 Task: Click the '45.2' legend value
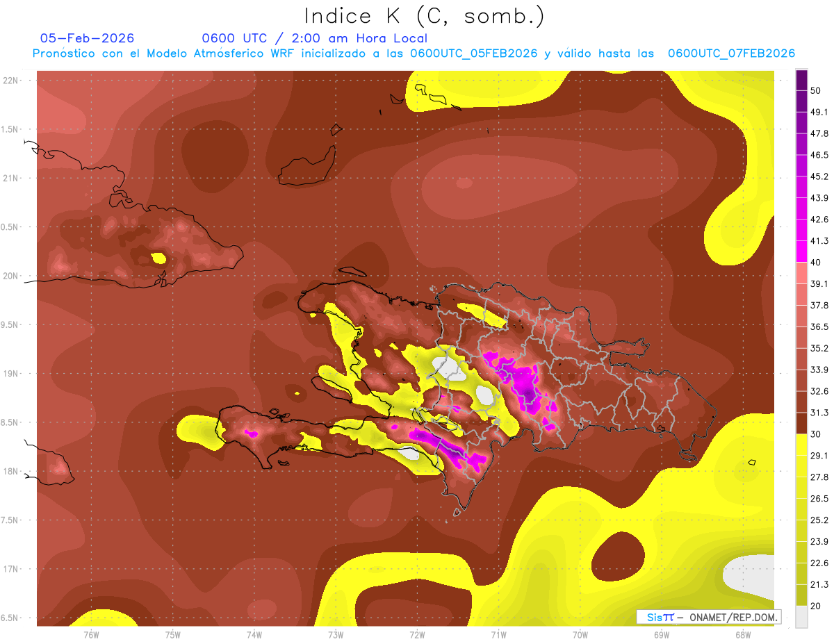point(819,176)
